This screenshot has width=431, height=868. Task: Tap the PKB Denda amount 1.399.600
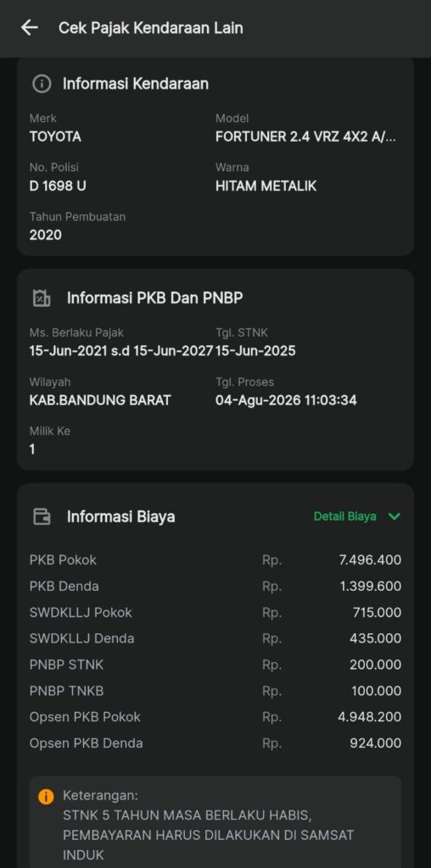click(371, 587)
